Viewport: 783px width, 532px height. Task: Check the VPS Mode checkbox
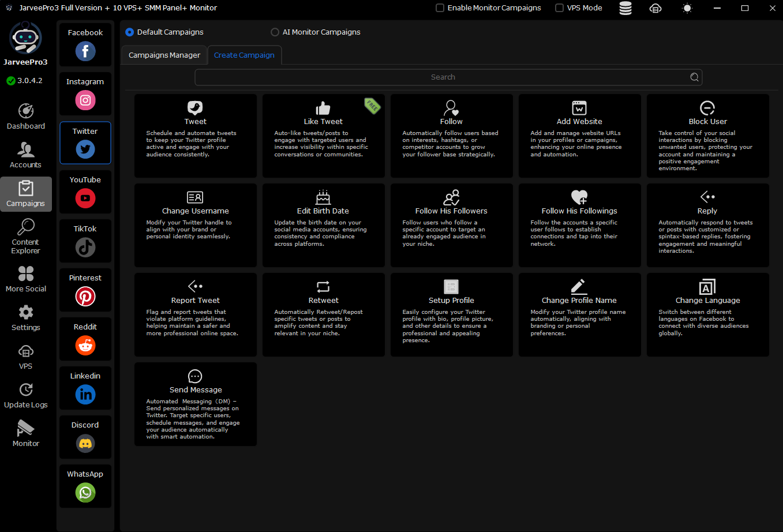pos(559,8)
